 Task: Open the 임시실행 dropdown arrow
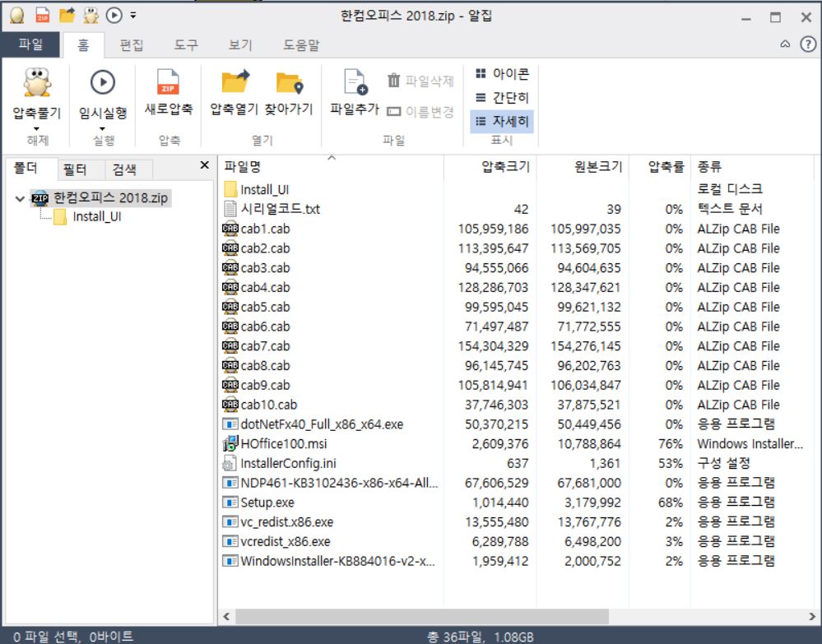click(x=102, y=129)
